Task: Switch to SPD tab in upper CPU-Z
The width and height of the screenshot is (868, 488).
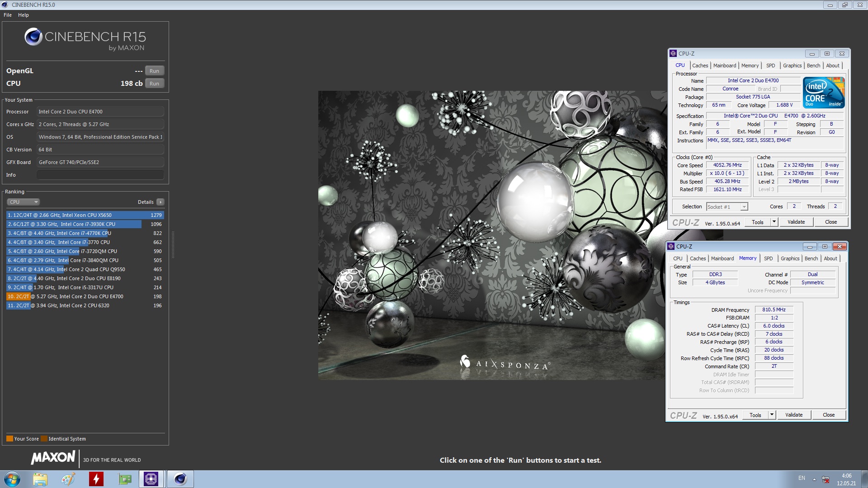Action: (771, 66)
